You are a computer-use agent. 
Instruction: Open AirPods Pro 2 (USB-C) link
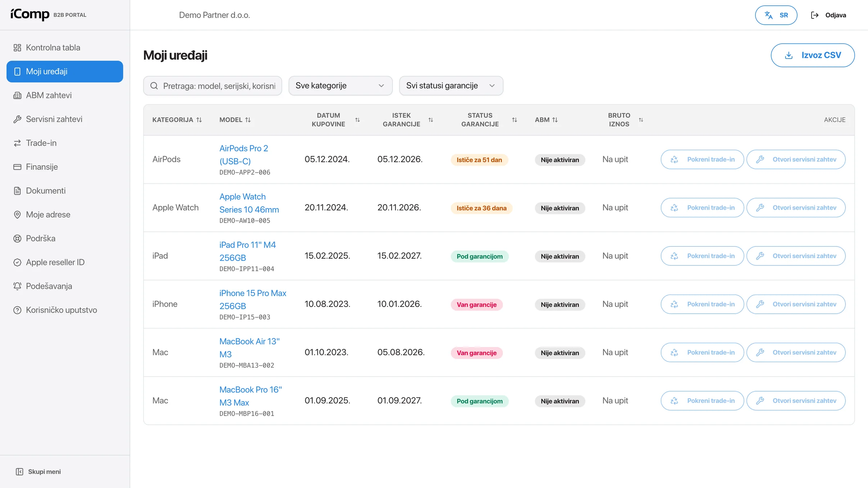(x=244, y=155)
